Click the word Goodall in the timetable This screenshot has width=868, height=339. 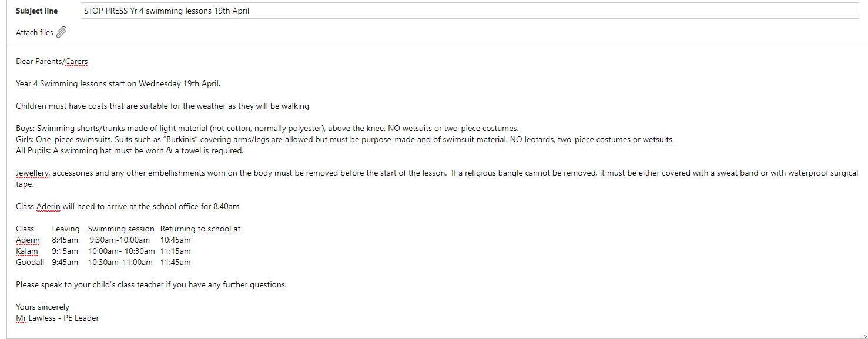(30, 263)
